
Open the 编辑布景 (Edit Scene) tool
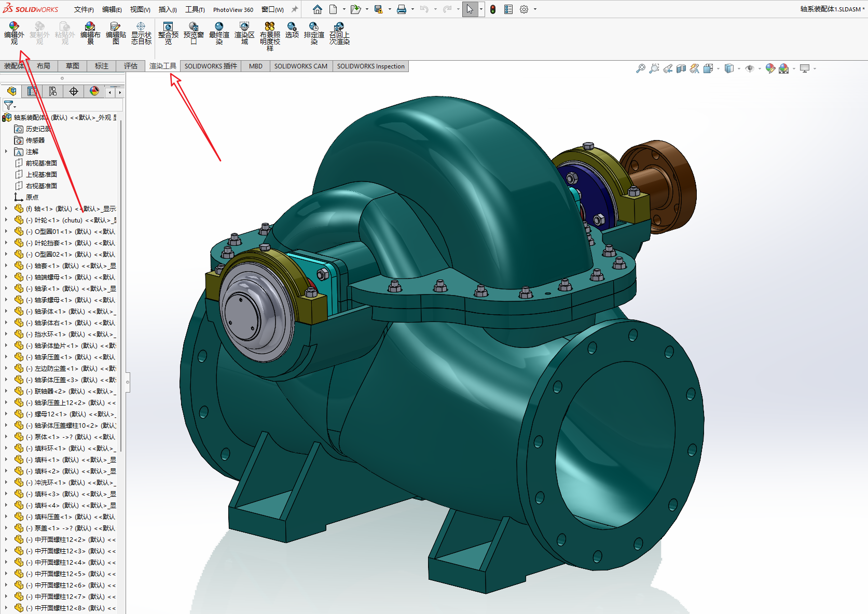[90, 33]
